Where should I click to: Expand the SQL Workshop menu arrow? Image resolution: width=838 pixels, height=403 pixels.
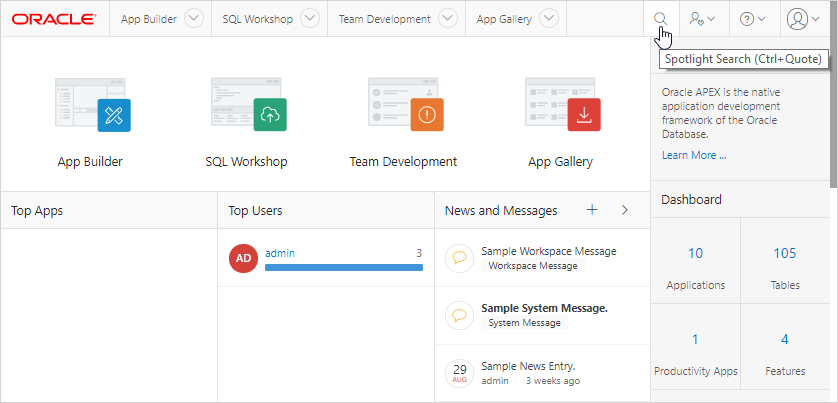click(x=310, y=19)
